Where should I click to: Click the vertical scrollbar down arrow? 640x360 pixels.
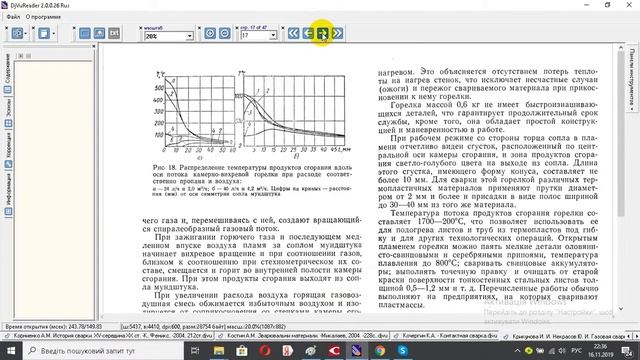tap(621, 309)
